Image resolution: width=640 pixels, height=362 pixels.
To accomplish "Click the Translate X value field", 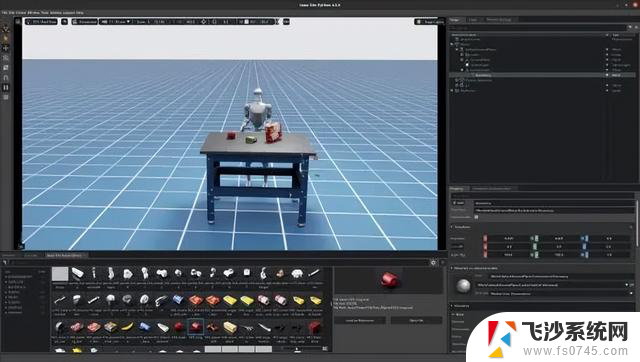I will (509, 238).
